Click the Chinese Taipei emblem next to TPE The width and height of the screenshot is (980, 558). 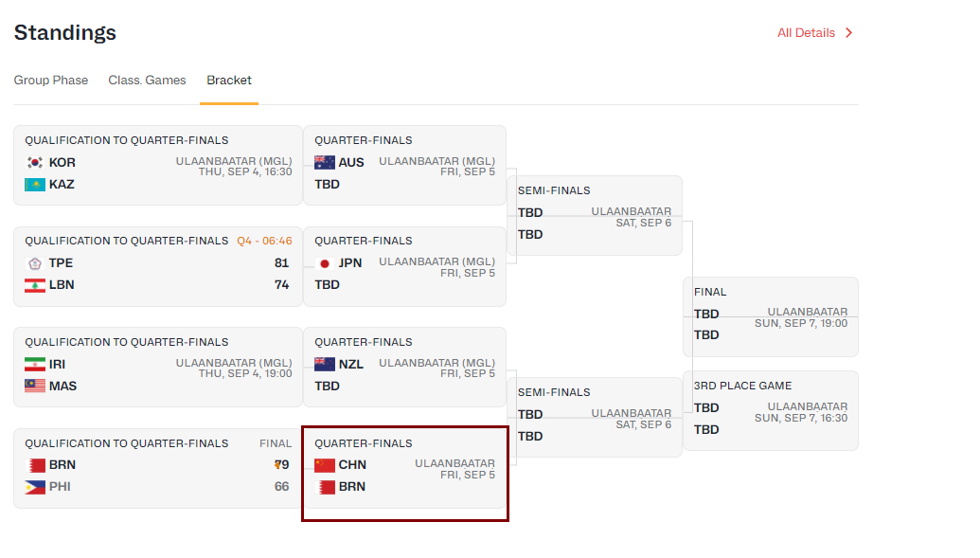click(35, 263)
